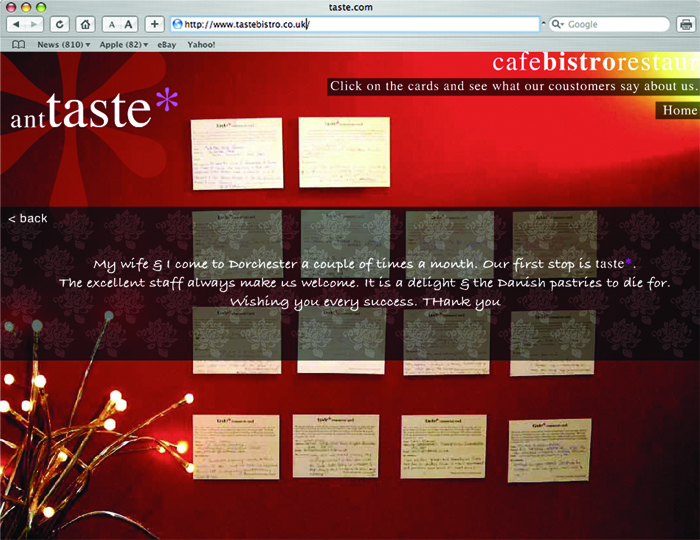Click the < back link
Image resolution: width=700 pixels, height=540 pixels.
[x=28, y=218]
